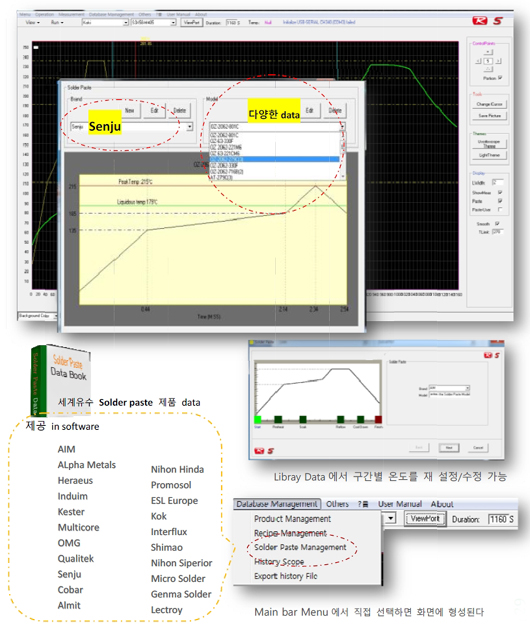Click the Solder Paste Data Book icon
This screenshot has width=530, height=628.
pos(60,380)
